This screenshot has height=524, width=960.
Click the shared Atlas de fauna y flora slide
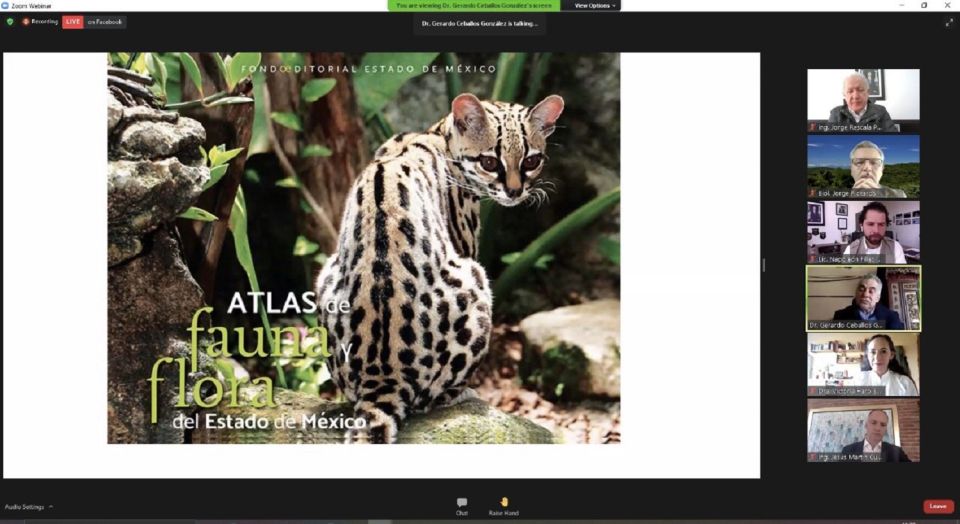coord(364,247)
